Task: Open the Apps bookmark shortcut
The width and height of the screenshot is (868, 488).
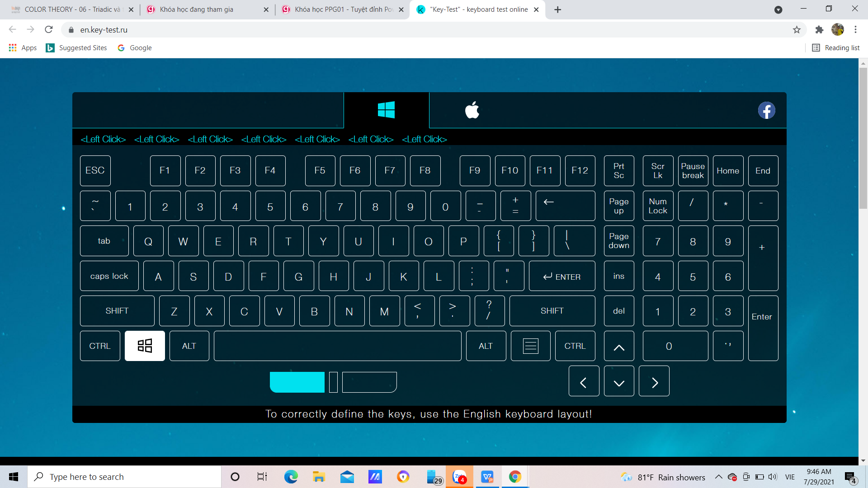Action: click(23, 47)
